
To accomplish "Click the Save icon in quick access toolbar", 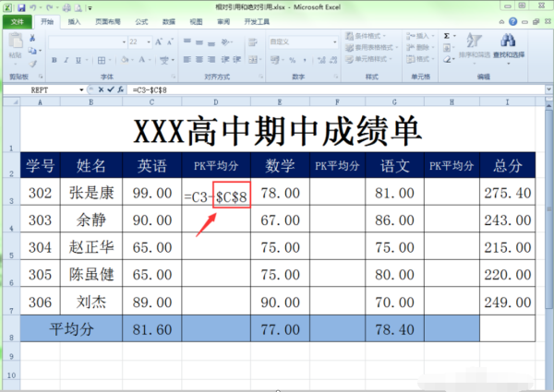I will tap(20, 7).
